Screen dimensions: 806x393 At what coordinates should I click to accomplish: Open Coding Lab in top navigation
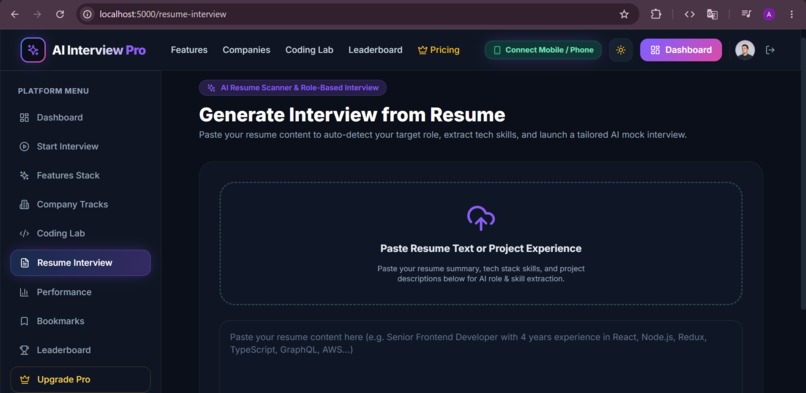[309, 50]
